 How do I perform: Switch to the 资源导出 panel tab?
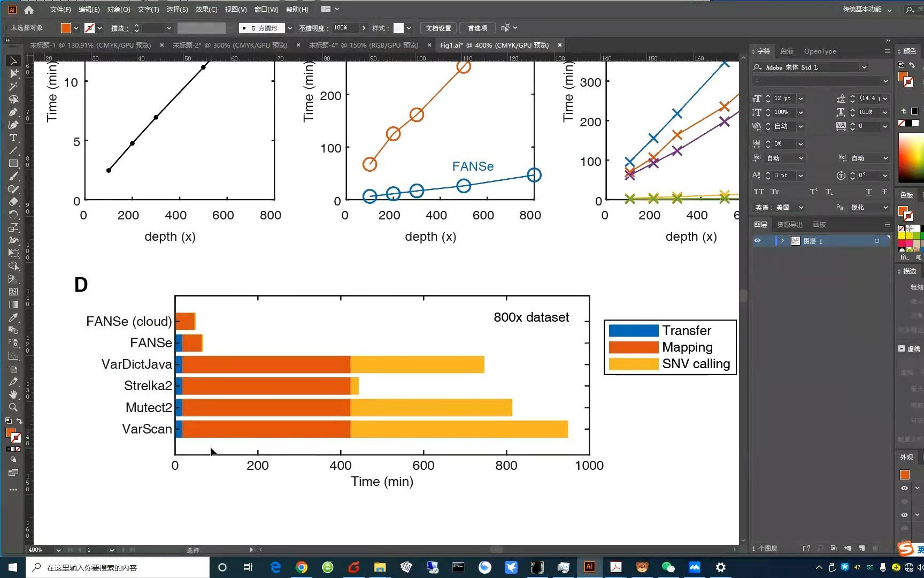coord(790,224)
